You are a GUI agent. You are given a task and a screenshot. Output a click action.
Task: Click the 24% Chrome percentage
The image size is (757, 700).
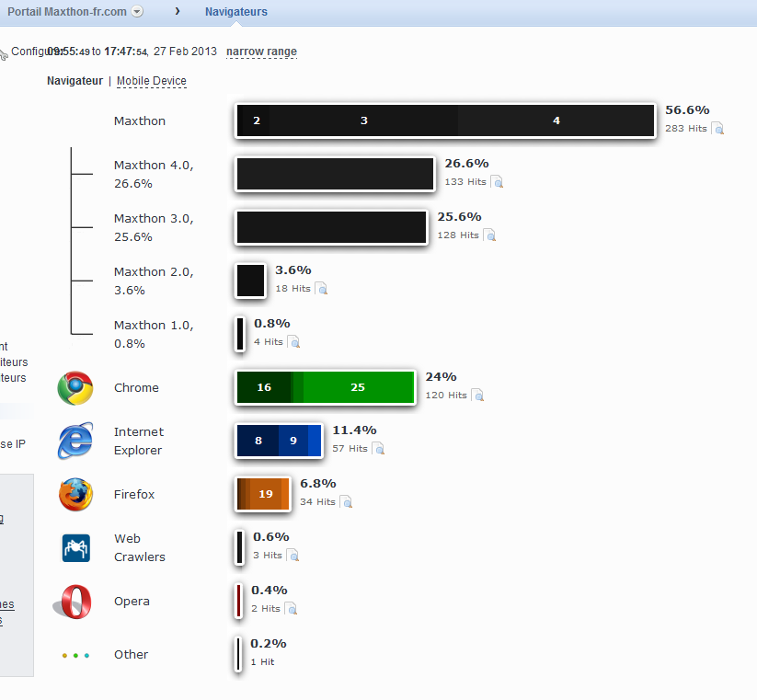(x=441, y=376)
